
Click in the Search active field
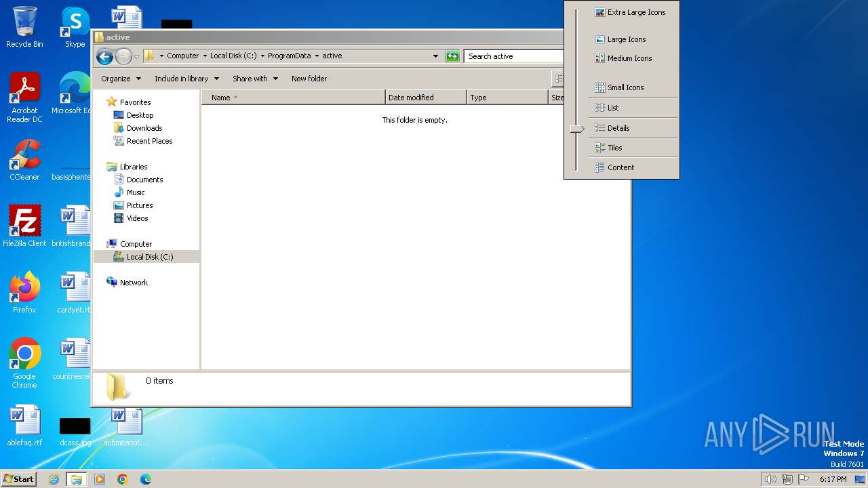[x=513, y=56]
